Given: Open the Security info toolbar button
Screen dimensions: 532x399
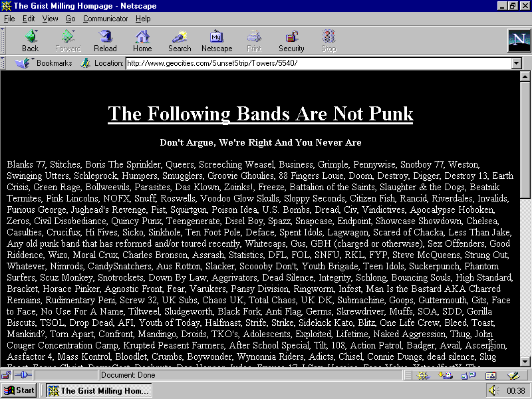Looking at the screenshot, I should pos(291,41).
